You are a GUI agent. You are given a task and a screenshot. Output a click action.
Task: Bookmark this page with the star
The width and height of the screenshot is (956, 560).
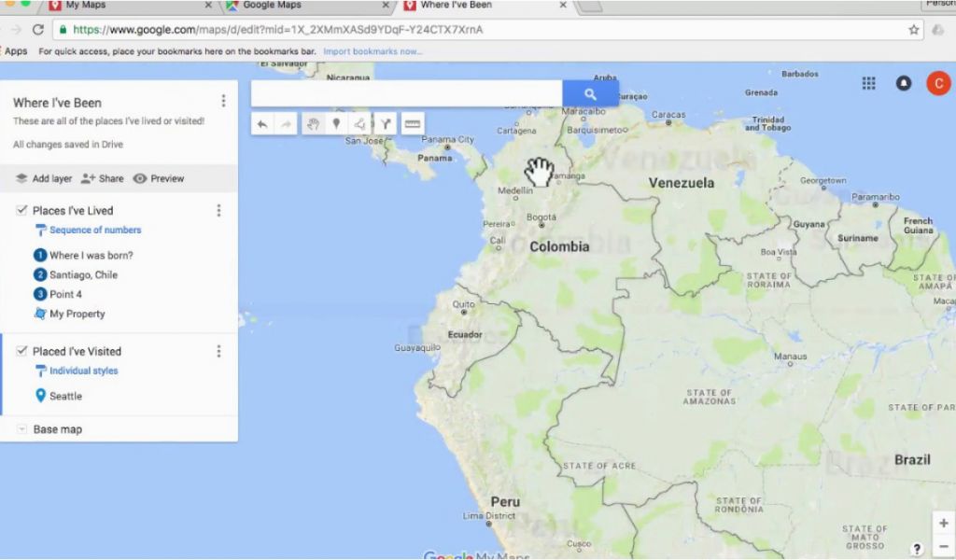pyautogui.click(x=913, y=29)
